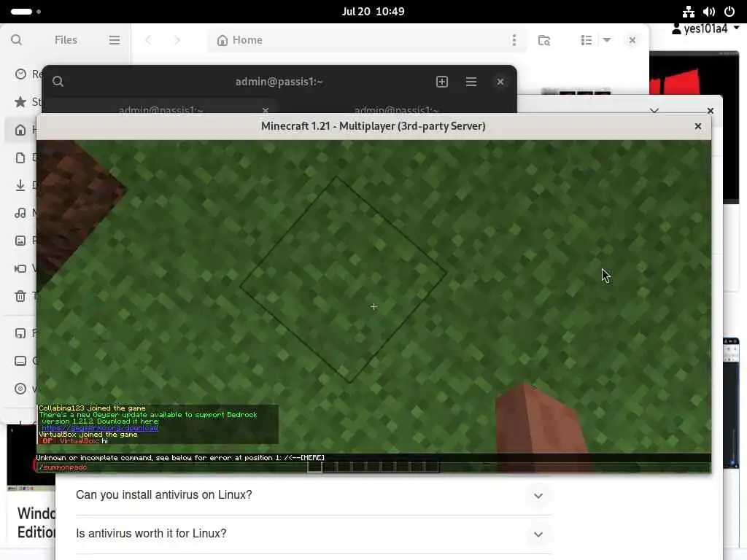Screen dimensions: 747x560
Task: Open Downloads icon in Files sidebar
Action: coord(20,185)
